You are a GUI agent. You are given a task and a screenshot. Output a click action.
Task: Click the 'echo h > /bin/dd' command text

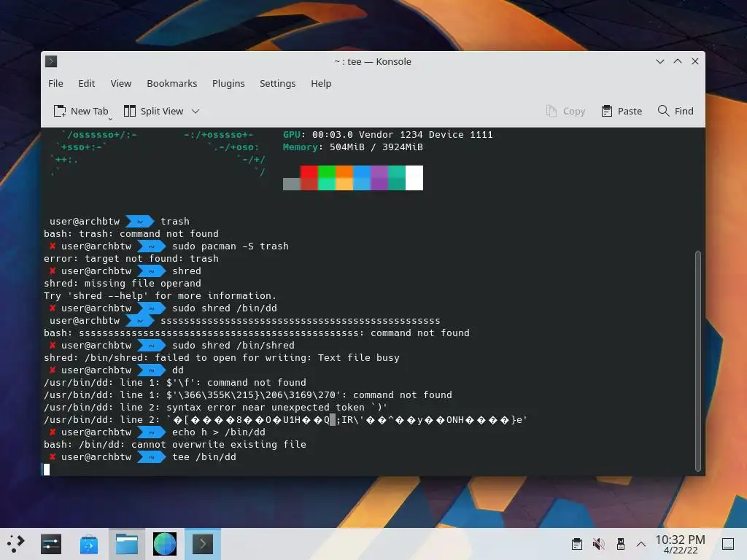click(x=219, y=432)
